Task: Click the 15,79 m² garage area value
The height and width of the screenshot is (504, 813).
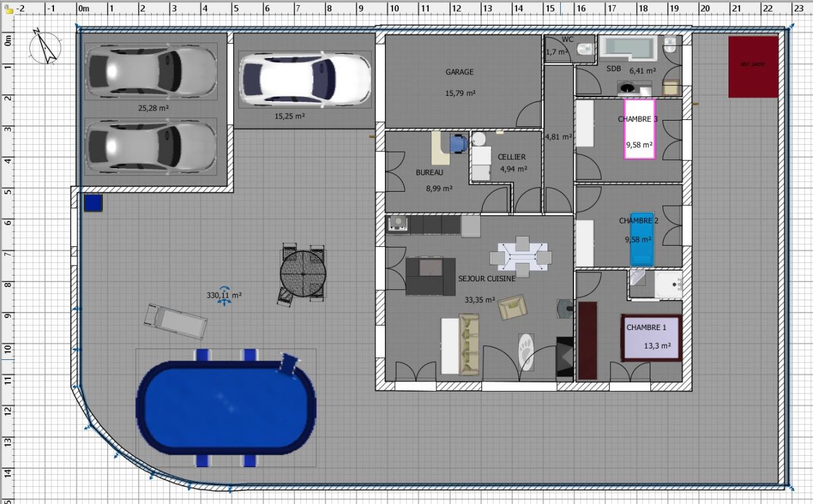Action: (460, 93)
